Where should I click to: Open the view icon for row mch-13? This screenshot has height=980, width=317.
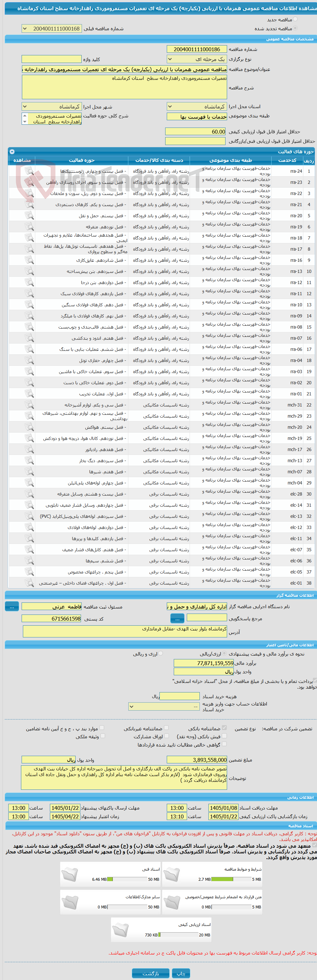coord(29,460)
